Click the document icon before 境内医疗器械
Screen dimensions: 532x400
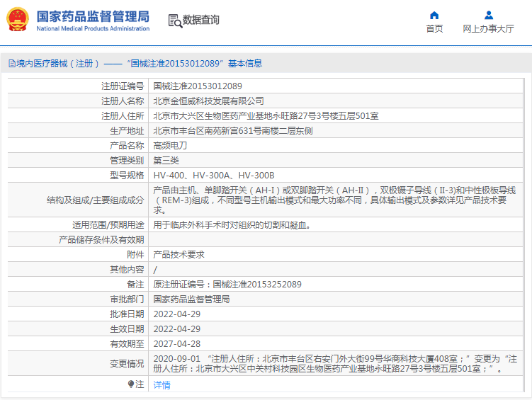11,64
